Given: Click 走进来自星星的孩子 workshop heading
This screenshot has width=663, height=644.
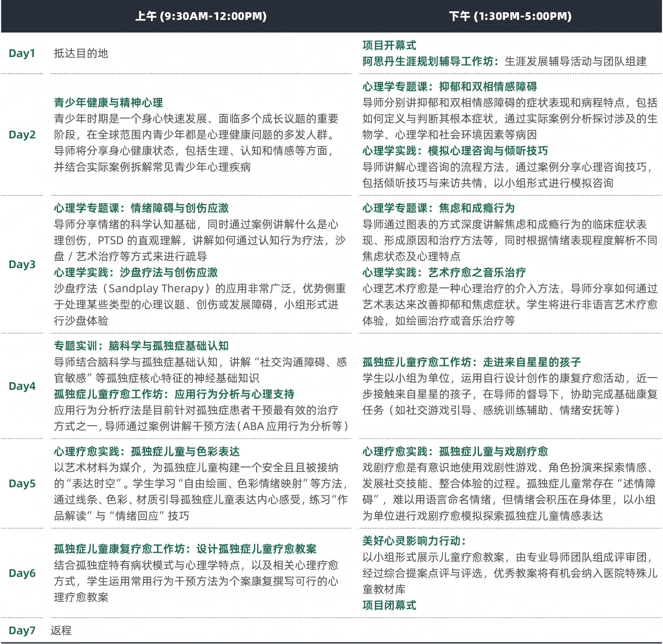Looking at the screenshot, I should (471, 362).
